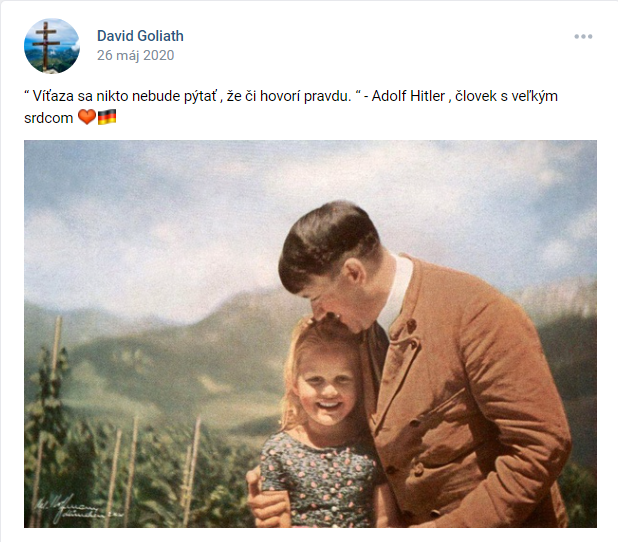Open the 26 máj 2020 timestamp

tap(136, 55)
